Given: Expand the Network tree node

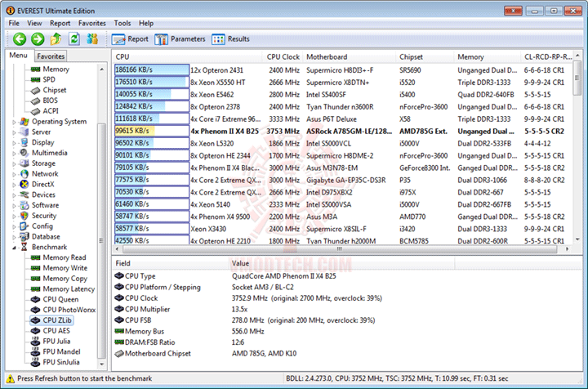Looking at the screenshot, I should point(14,174).
